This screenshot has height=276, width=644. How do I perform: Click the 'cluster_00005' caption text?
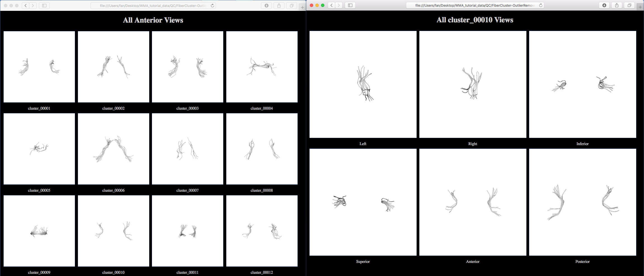pos(39,190)
